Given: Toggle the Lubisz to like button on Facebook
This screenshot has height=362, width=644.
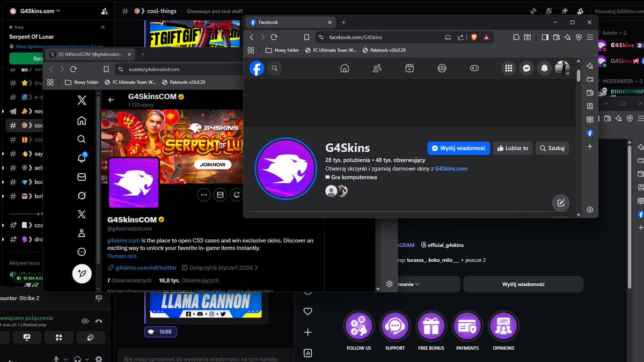Looking at the screenshot, I should [513, 148].
